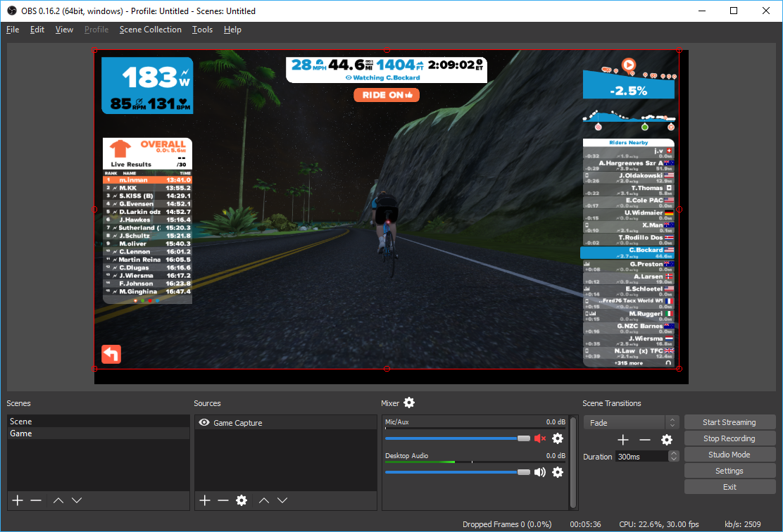Click the Dropped Frames status text
The image size is (783, 532).
click(507, 524)
